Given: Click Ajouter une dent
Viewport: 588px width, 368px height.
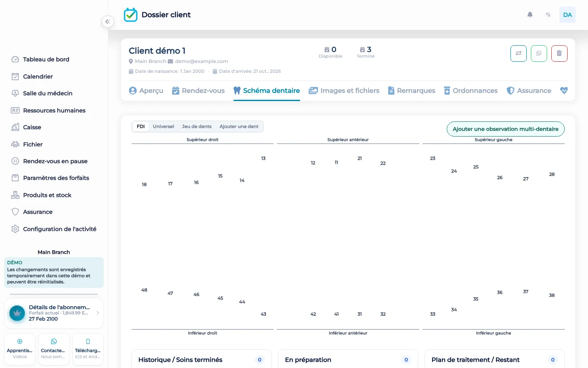Looking at the screenshot, I should tap(239, 127).
